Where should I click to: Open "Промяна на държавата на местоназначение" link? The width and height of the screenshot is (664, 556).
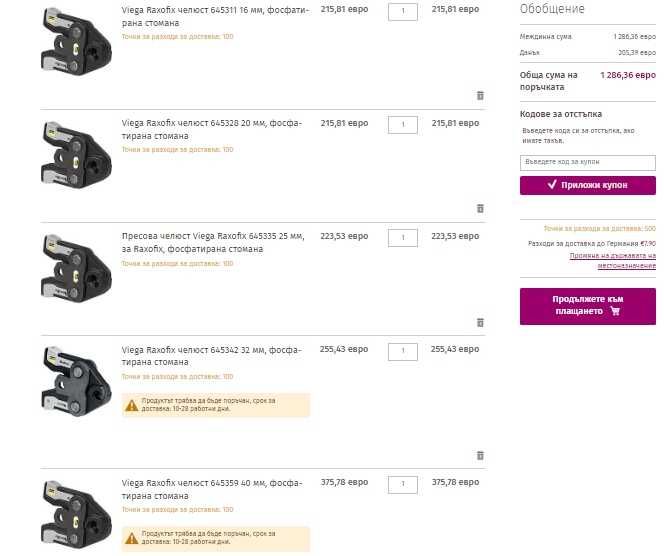click(x=612, y=260)
